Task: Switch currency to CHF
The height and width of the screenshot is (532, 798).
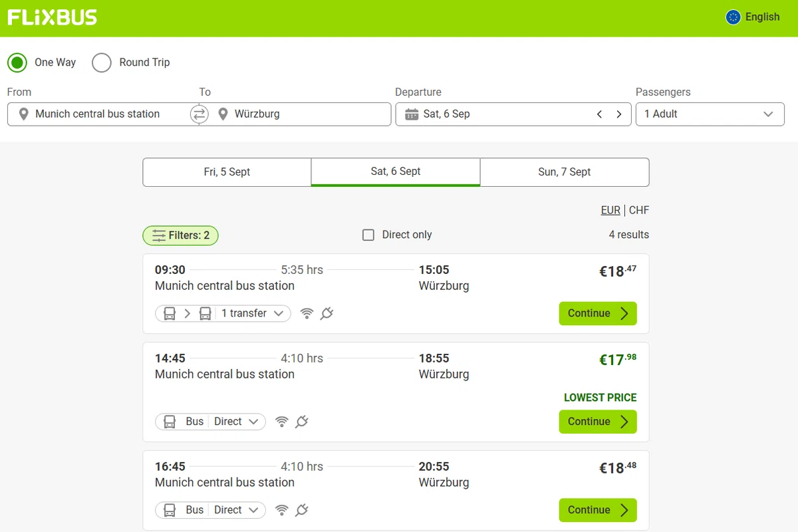Action: tap(639, 210)
